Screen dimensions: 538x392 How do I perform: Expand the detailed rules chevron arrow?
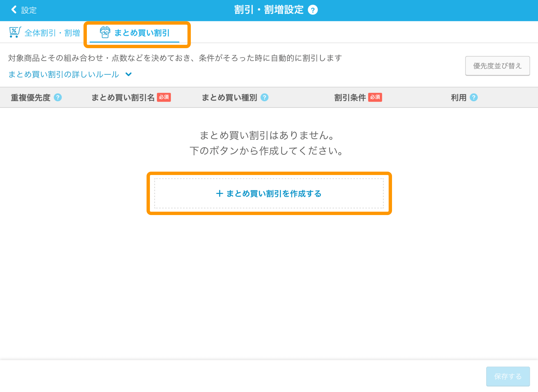[x=129, y=74]
